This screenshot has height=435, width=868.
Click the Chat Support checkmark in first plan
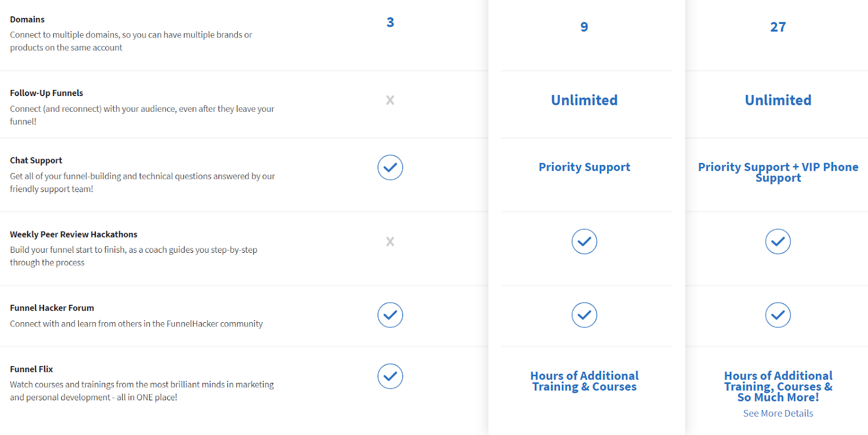(390, 168)
